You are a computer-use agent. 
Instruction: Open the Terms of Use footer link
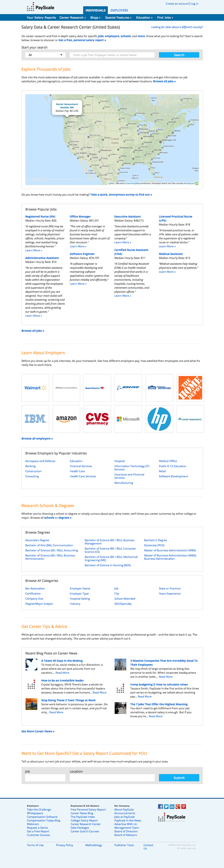pyautogui.click(x=35, y=845)
